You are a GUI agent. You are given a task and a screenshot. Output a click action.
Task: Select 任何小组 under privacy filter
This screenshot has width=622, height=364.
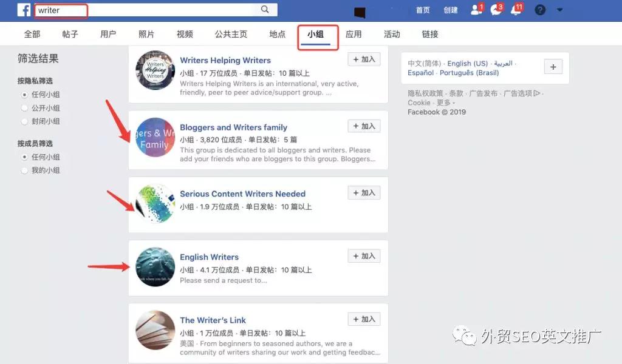pos(24,95)
